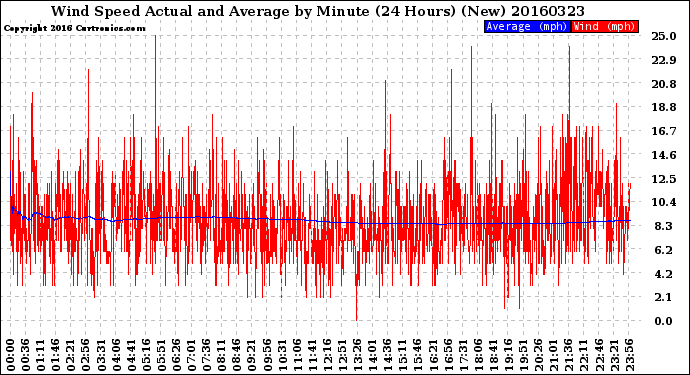Click the 07:36 time axis label
The height and width of the screenshot is (375, 690).
pyautogui.click(x=206, y=355)
